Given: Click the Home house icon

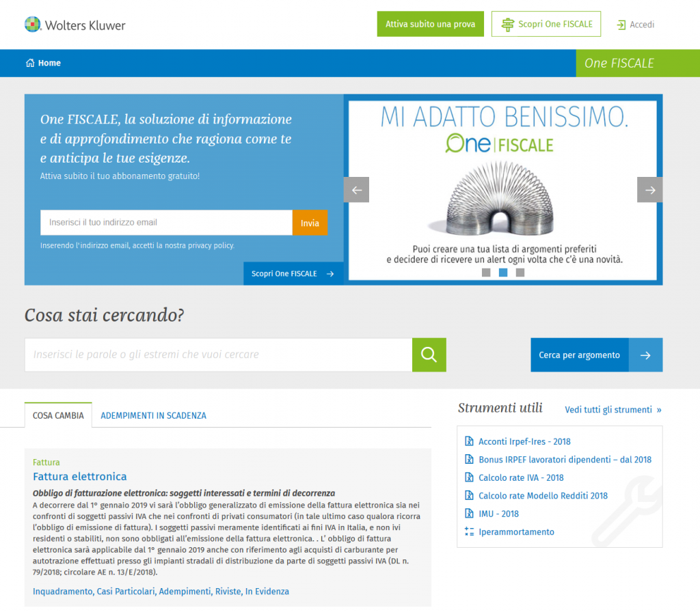Looking at the screenshot, I should click(30, 63).
